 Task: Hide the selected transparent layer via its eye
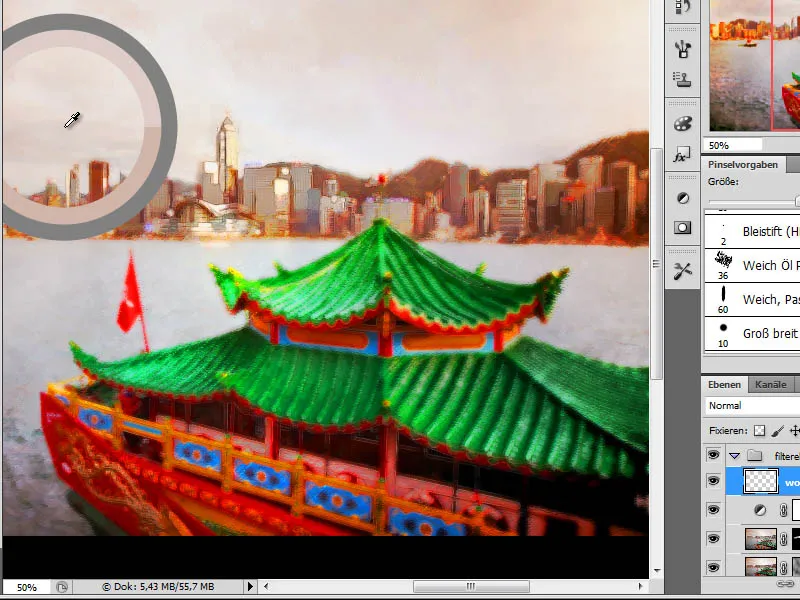[x=713, y=481]
